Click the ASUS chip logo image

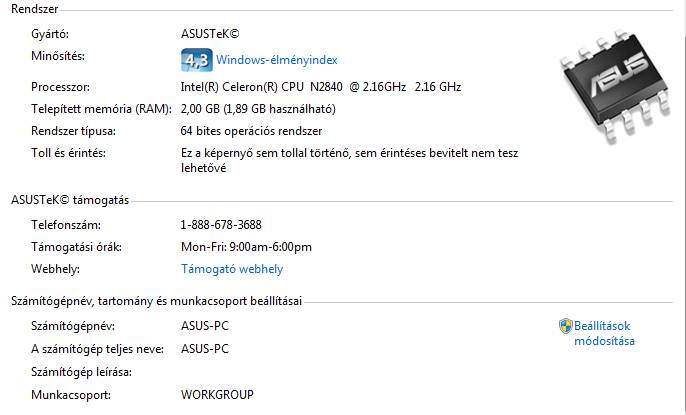pyautogui.click(x=616, y=86)
